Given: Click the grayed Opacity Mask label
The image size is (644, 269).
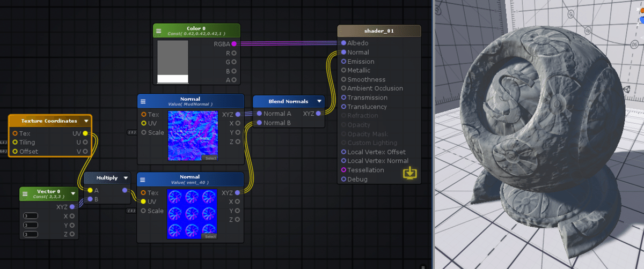Looking at the screenshot, I should [368, 134].
